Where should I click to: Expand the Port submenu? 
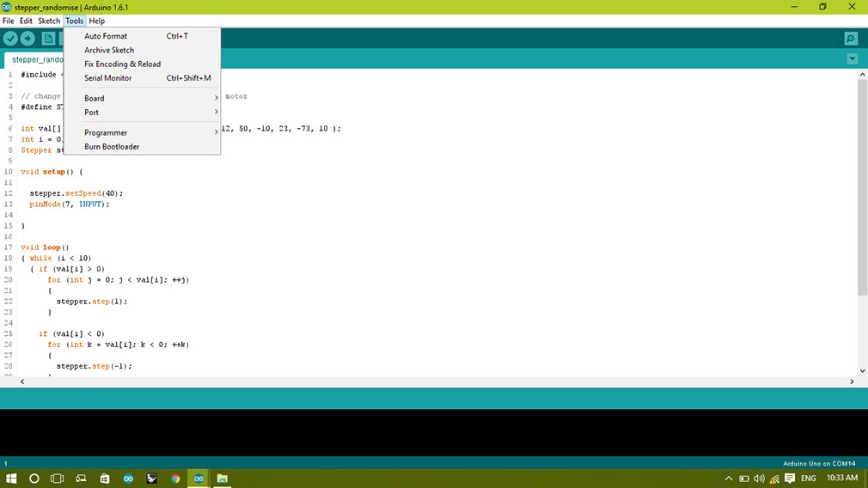pyautogui.click(x=143, y=113)
